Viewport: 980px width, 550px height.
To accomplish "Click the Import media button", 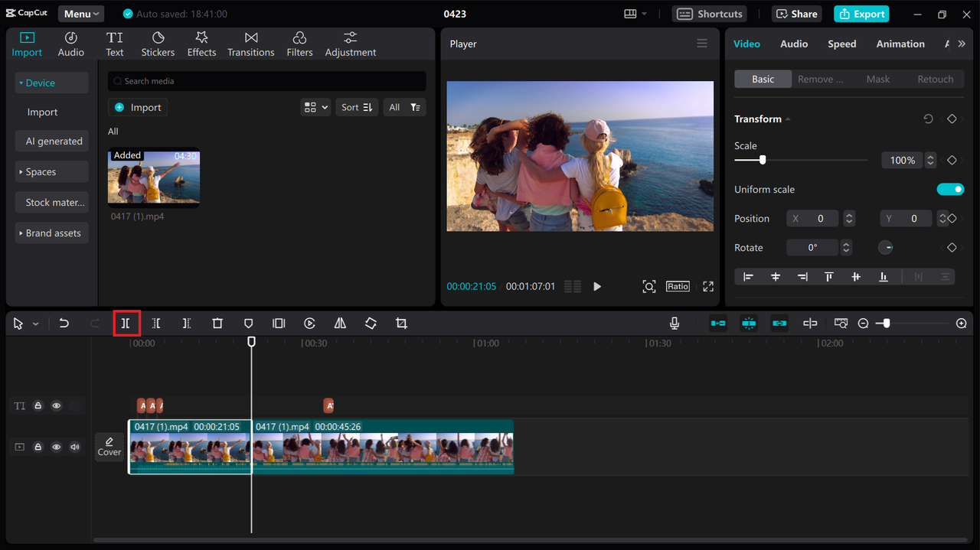I will [x=138, y=107].
